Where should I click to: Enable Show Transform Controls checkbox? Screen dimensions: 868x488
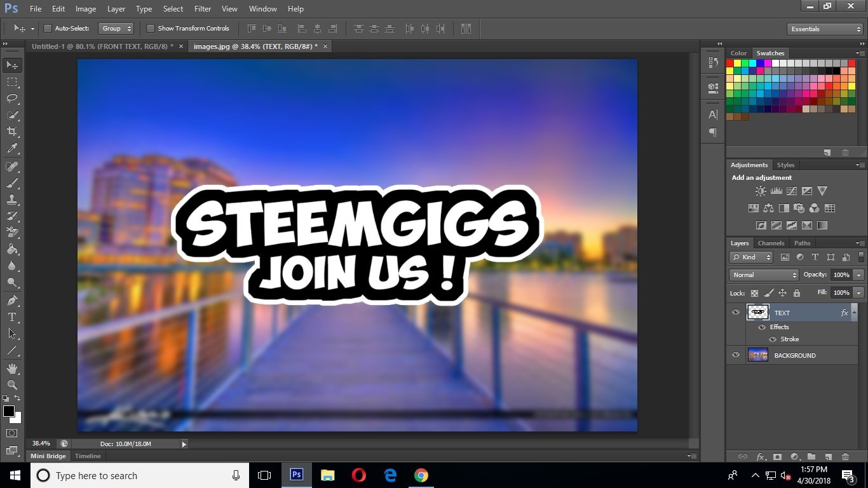pos(150,29)
